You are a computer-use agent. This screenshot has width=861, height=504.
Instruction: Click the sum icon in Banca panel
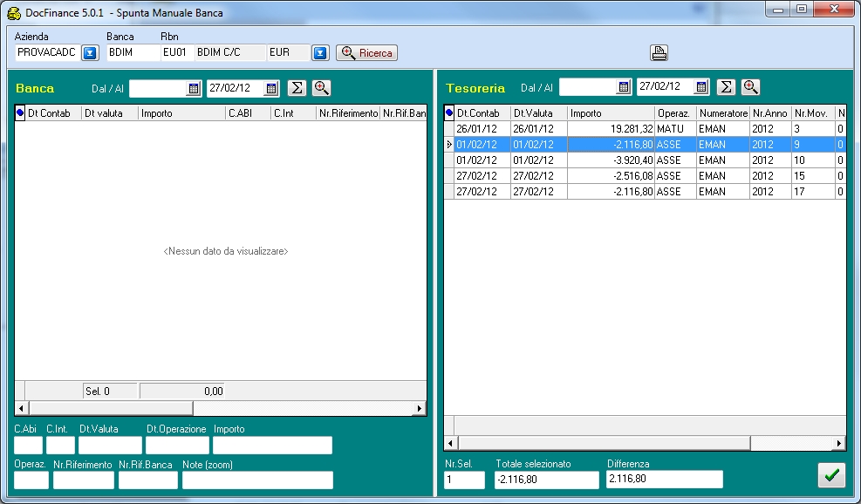tap(297, 88)
